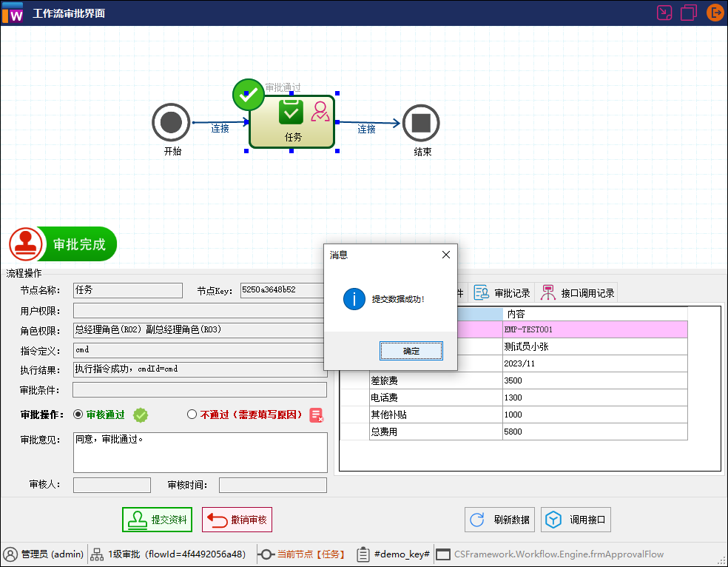Click CSFramework.Workflow.Engine.frmApprovalFlow status text
Image resolution: width=728 pixels, height=567 pixels.
tap(559, 554)
